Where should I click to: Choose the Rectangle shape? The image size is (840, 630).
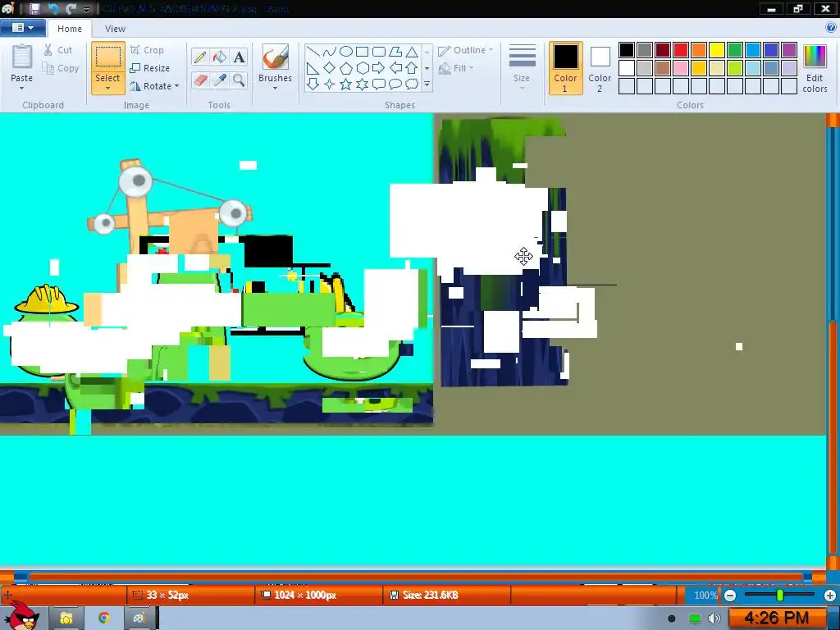pos(362,52)
